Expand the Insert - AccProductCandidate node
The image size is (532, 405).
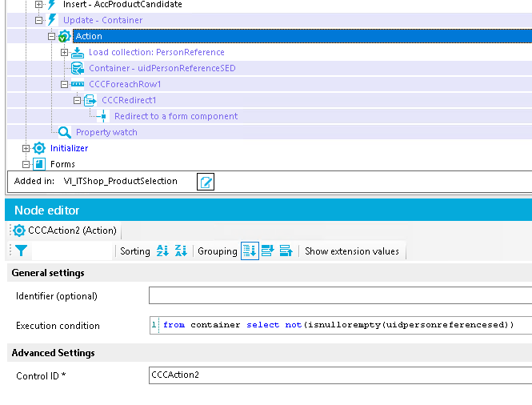[38, 5]
